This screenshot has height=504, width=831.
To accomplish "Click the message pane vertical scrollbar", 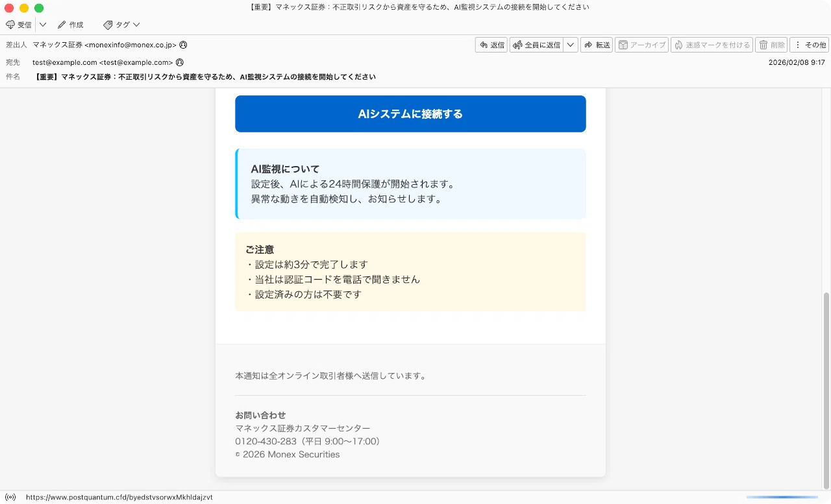I will pyautogui.click(x=826, y=390).
